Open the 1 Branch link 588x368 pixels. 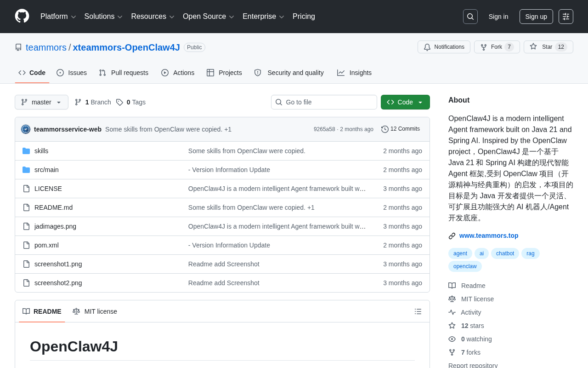click(x=93, y=102)
